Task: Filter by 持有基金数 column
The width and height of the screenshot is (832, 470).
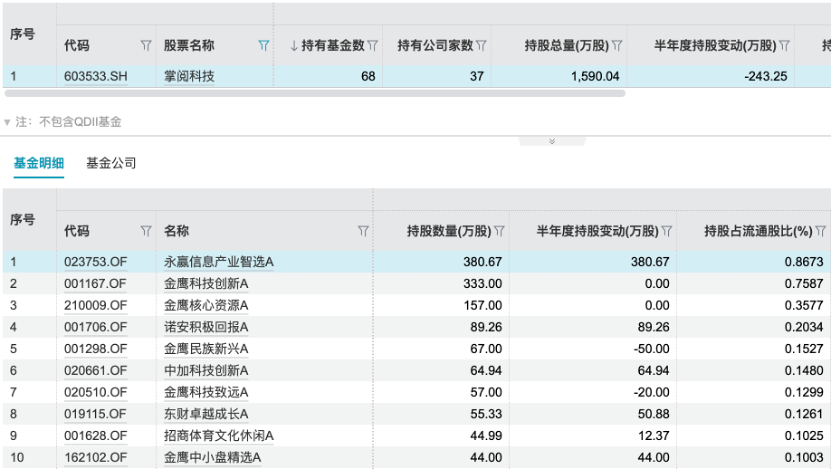Action: 372,46
